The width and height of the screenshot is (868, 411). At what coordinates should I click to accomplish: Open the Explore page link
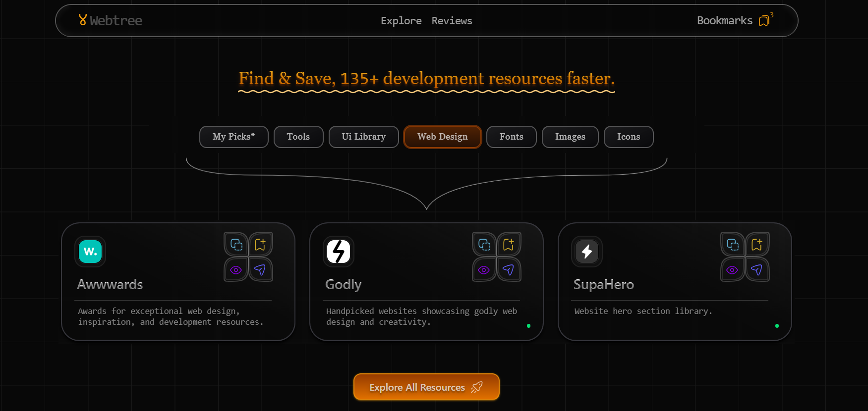tap(401, 21)
